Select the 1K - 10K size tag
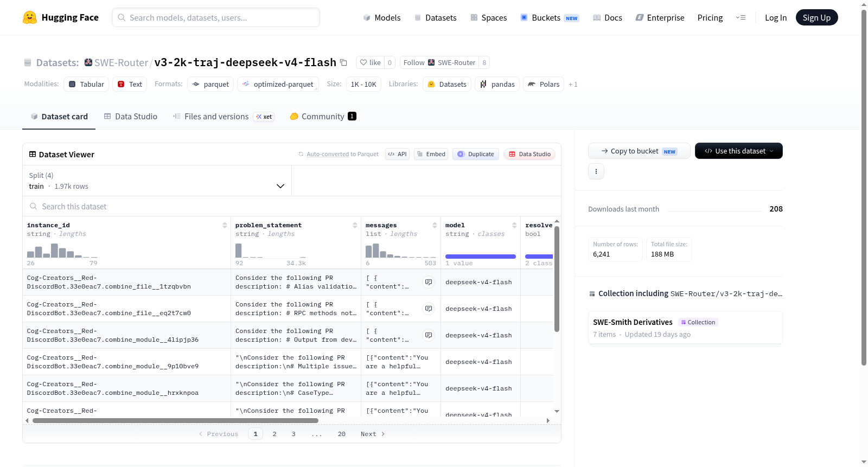868x467 pixels. click(x=363, y=84)
